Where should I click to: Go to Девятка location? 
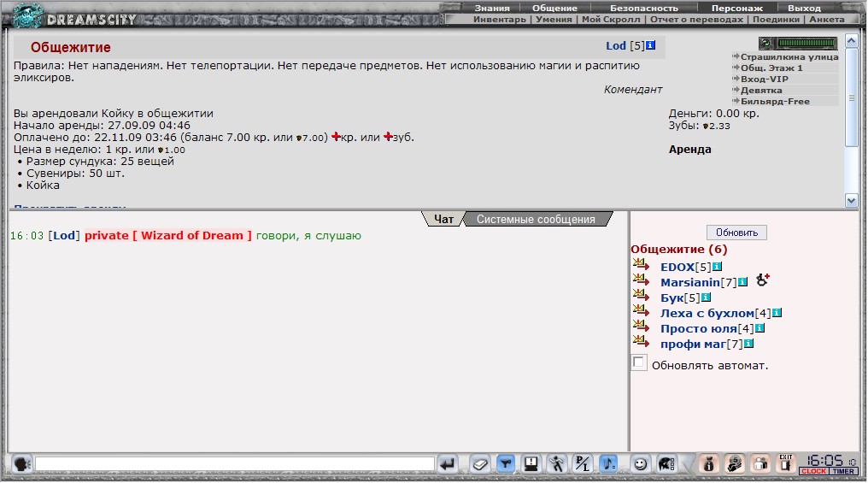(x=761, y=90)
